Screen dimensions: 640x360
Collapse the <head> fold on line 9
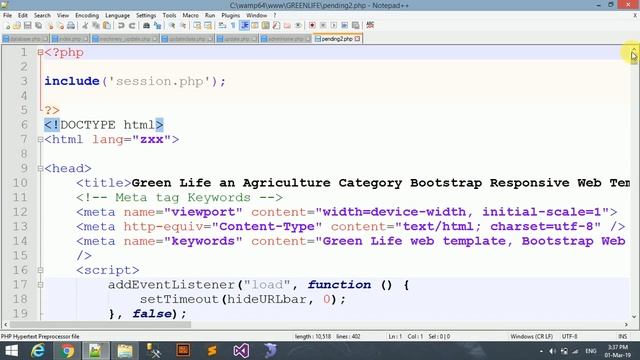click(x=40, y=168)
